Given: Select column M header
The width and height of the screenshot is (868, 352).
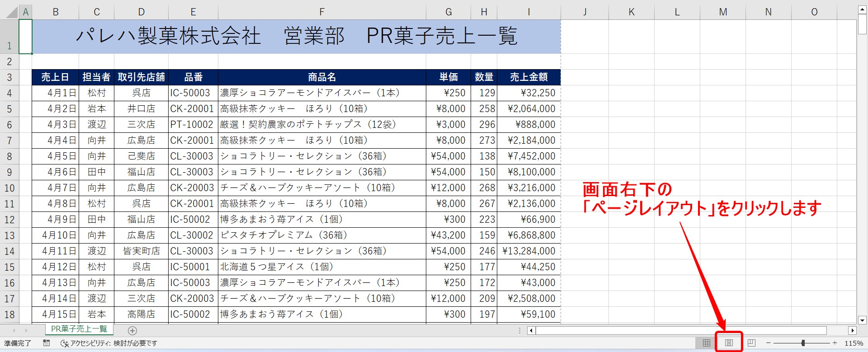Looking at the screenshot, I should [x=723, y=12].
